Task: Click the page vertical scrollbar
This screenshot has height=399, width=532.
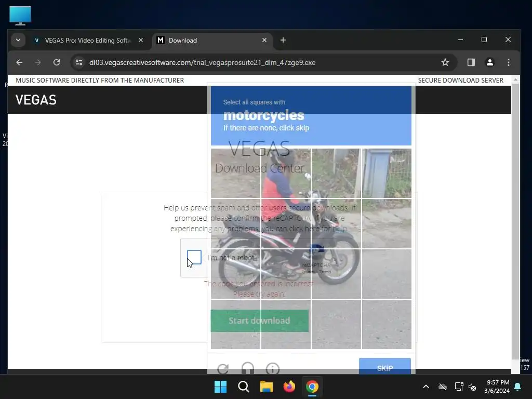Action: pyautogui.click(x=515, y=220)
